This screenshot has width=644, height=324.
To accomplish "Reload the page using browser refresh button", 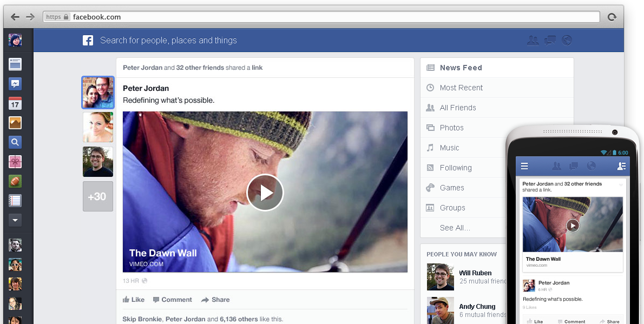I will [x=612, y=17].
